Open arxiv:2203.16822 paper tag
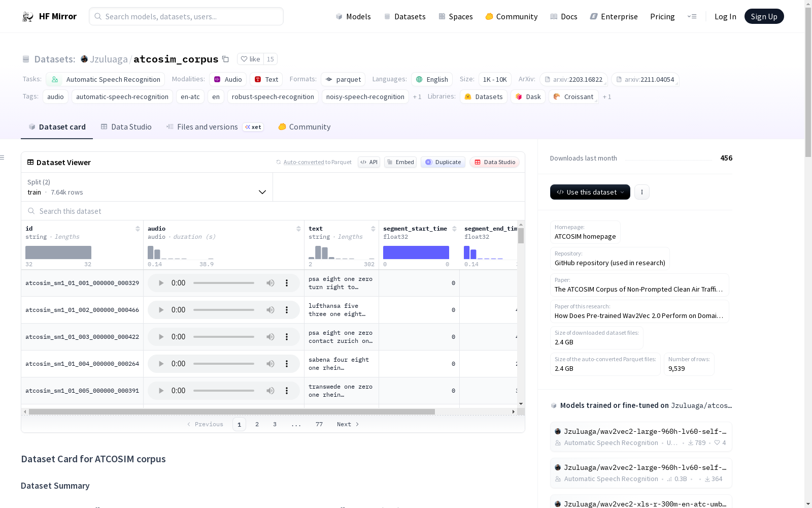This screenshot has height=508, width=812. click(x=573, y=79)
